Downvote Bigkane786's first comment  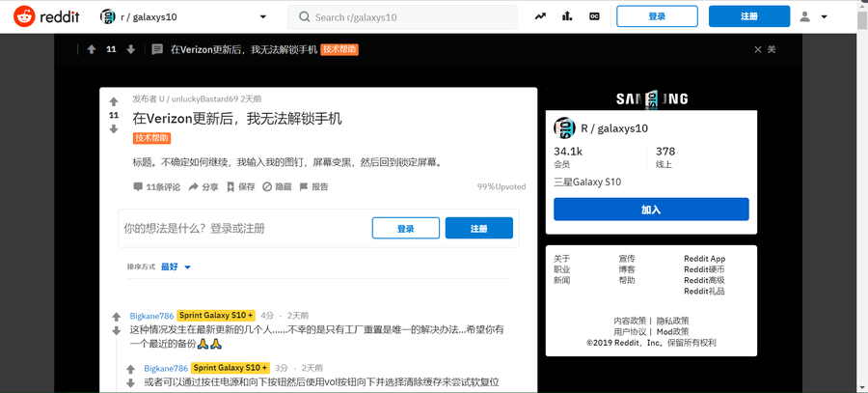[117, 331]
